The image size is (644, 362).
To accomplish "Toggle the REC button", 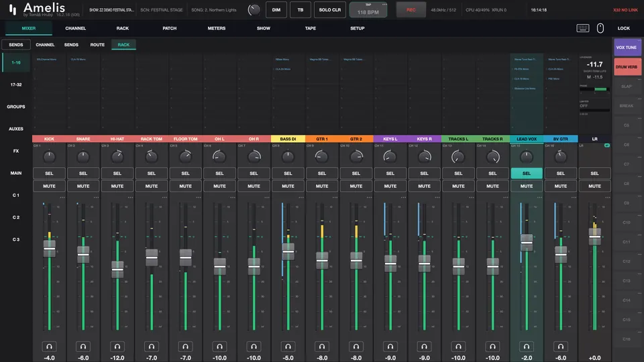I will pos(411,10).
